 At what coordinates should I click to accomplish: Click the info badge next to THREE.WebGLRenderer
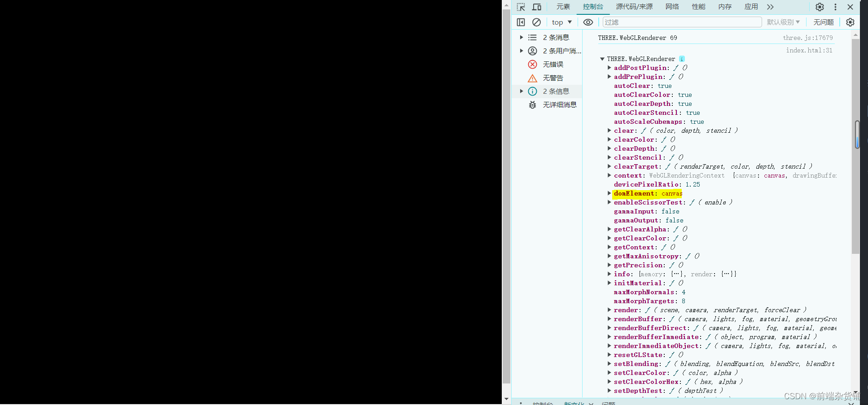[x=682, y=59]
